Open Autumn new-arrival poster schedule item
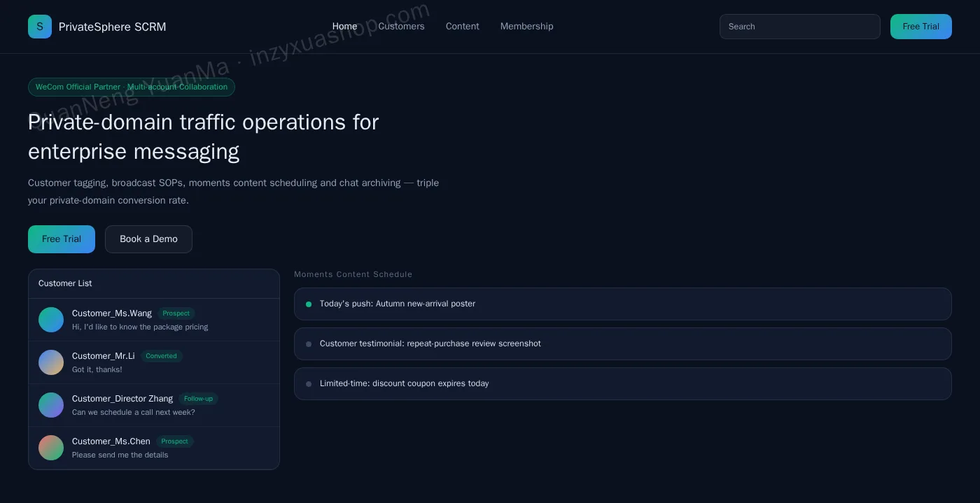This screenshot has height=503, width=980. pos(622,304)
